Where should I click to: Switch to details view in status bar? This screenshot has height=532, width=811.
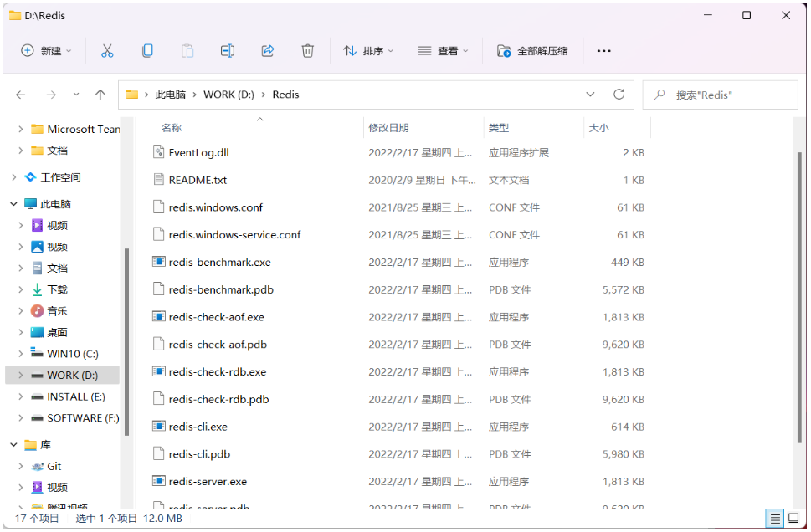pyautogui.click(x=775, y=519)
